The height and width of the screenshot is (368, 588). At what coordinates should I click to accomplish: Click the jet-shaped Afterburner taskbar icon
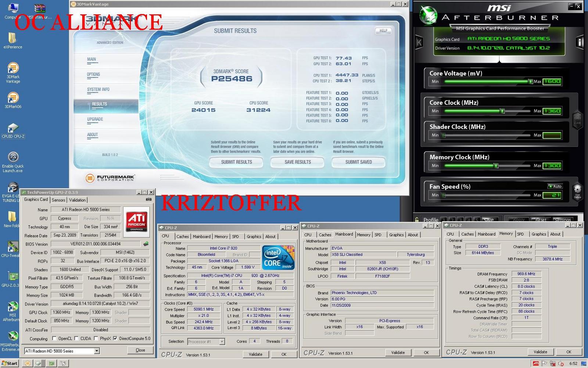pyautogui.click(x=63, y=363)
